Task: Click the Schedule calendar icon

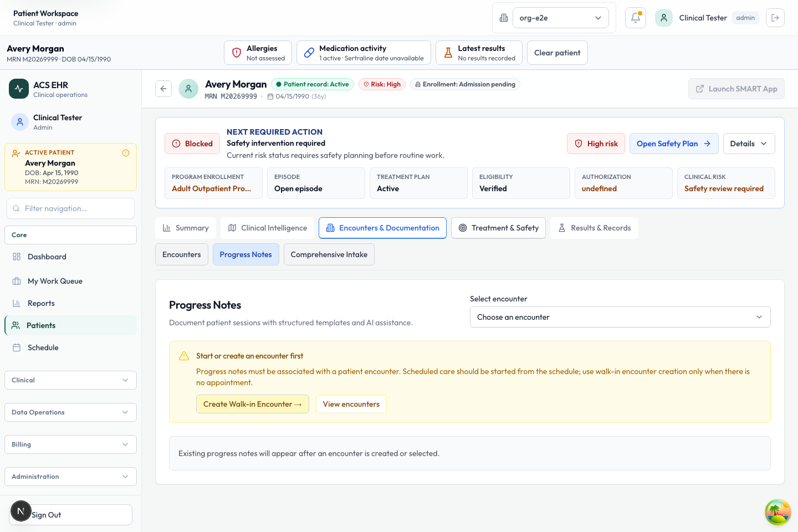Action: 17,347
